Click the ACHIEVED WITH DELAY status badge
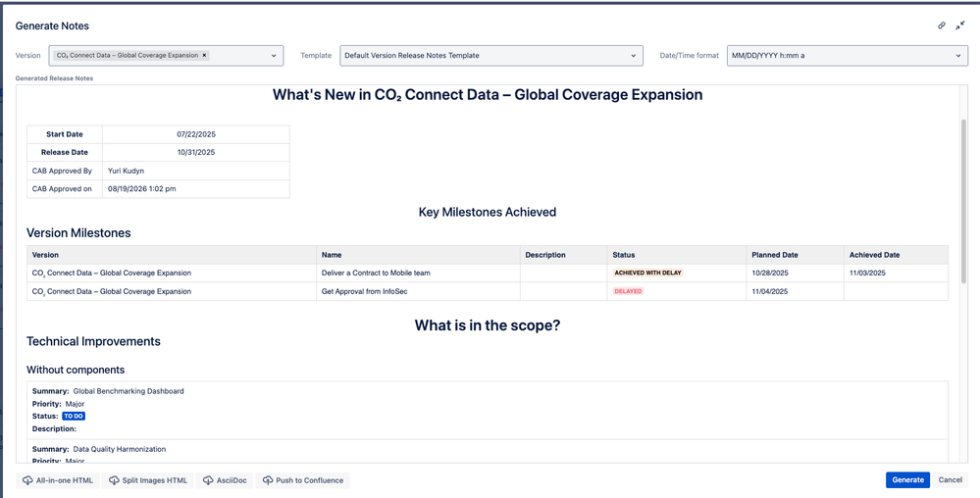Viewport: 980px width, 498px height. point(648,274)
